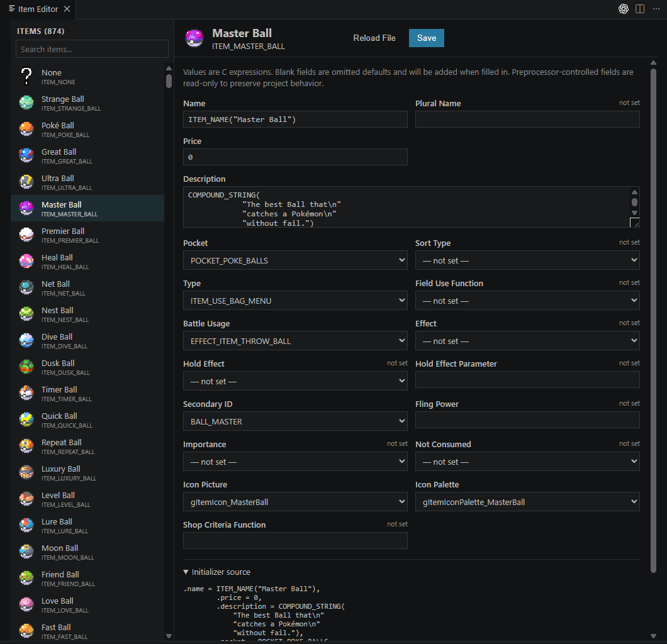
Task: Open the more actions ellipsis menu
Action: click(x=656, y=9)
